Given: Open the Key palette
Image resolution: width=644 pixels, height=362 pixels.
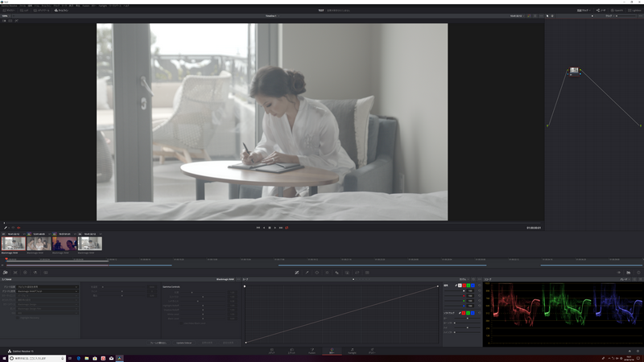Looking at the screenshot, I should 347,273.
